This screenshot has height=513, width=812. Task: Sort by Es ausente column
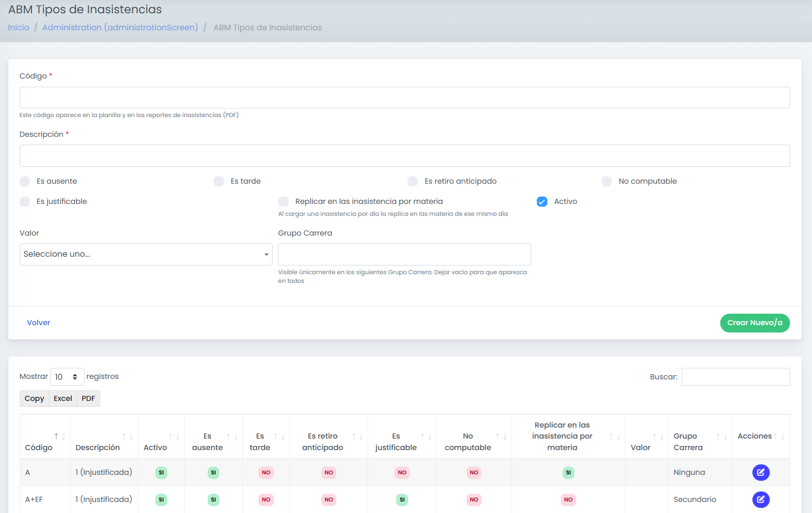coord(213,436)
